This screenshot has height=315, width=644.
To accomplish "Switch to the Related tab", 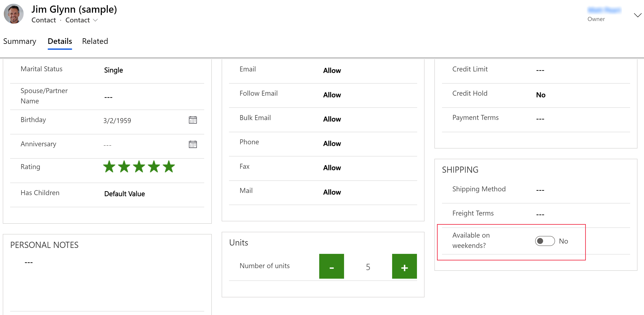I will click(95, 41).
